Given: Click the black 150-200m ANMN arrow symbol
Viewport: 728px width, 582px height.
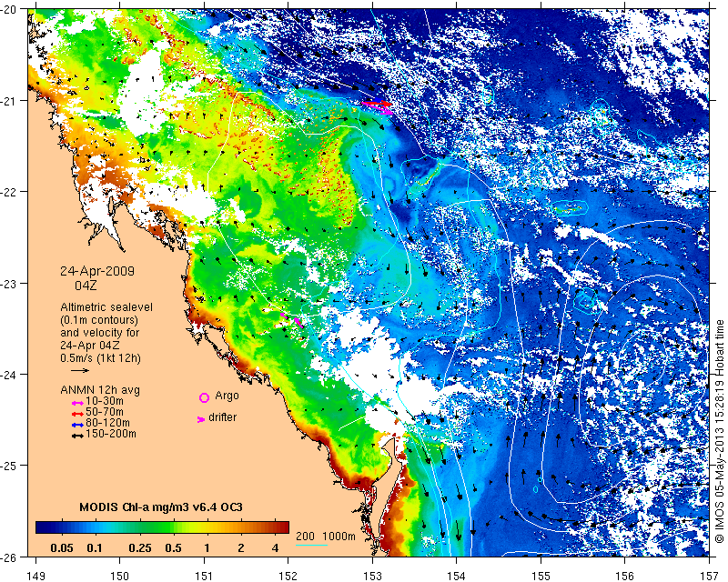Looking at the screenshot, I should 77,436.
